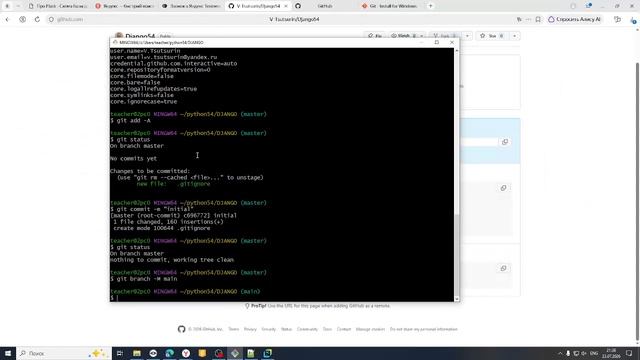The width and height of the screenshot is (640, 360).
Task: Select 'git add -A' command text
Action: 133,120
